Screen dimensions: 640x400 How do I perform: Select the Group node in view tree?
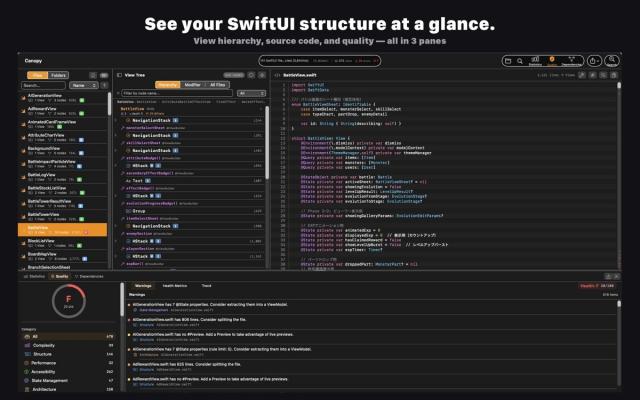[x=190, y=211]
